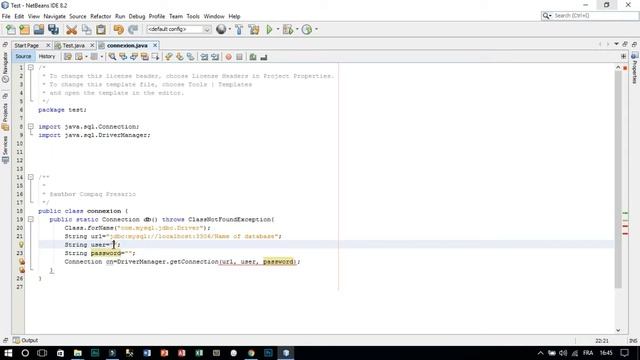Click the Stop Macro Recording icon

(x=240, y=57)
